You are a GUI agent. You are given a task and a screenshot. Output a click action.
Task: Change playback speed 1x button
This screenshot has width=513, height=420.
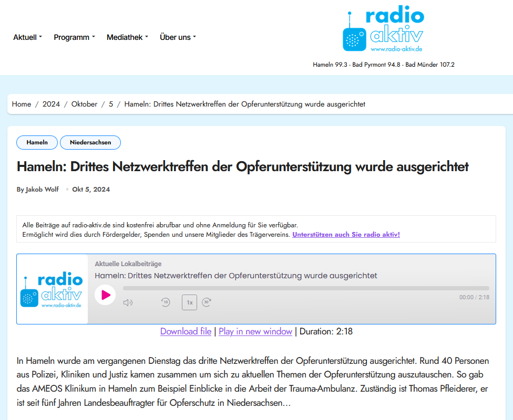click(x=189, y=302)
